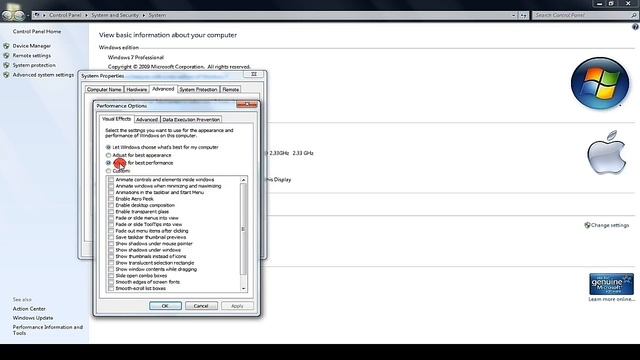Screen dimensions: 640x360
Task: Select the Custom radio option
Action: click(x=108, y=171)
